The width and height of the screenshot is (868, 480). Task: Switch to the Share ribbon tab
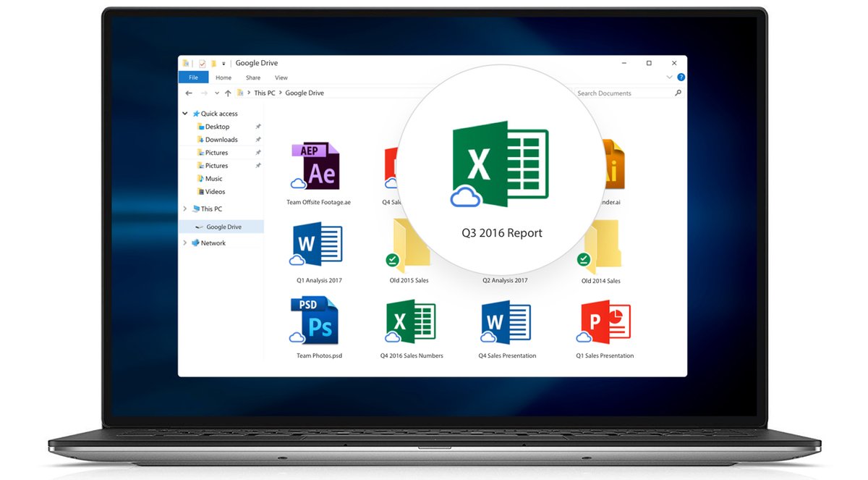click(x=253, y=77)
